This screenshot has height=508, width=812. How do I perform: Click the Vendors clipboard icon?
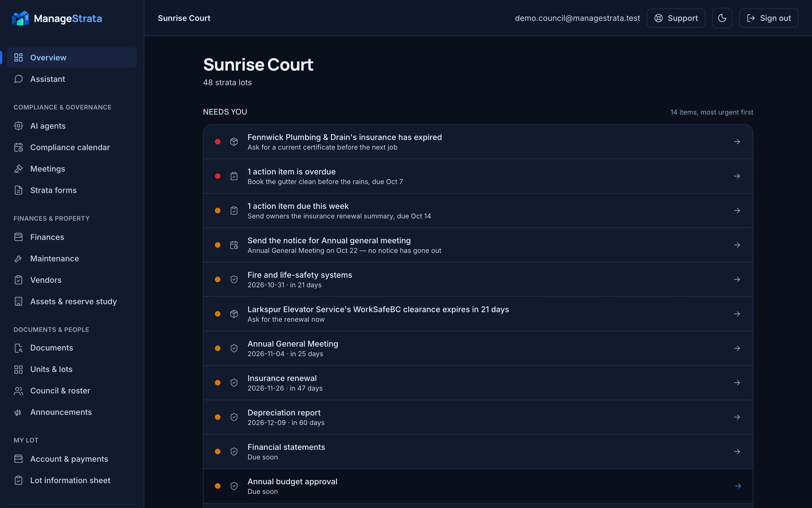(18, 280)
